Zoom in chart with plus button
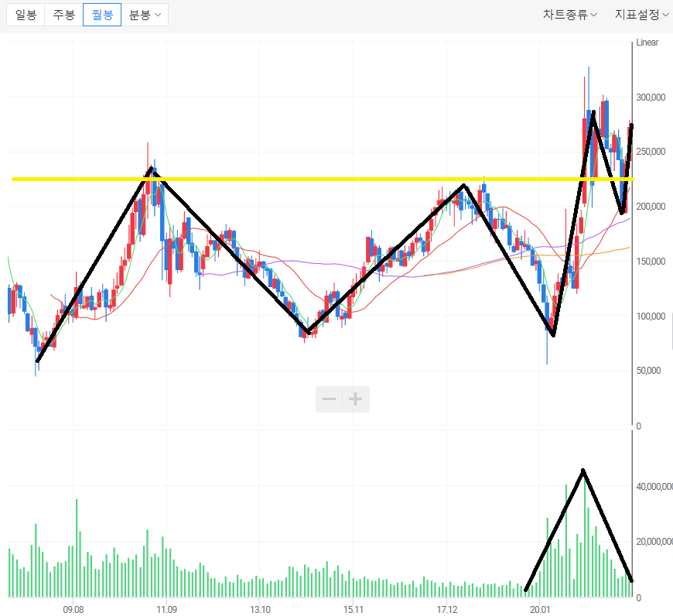Image resolution: width=673 pixels, height=616 pixels. tap(355, 399)
